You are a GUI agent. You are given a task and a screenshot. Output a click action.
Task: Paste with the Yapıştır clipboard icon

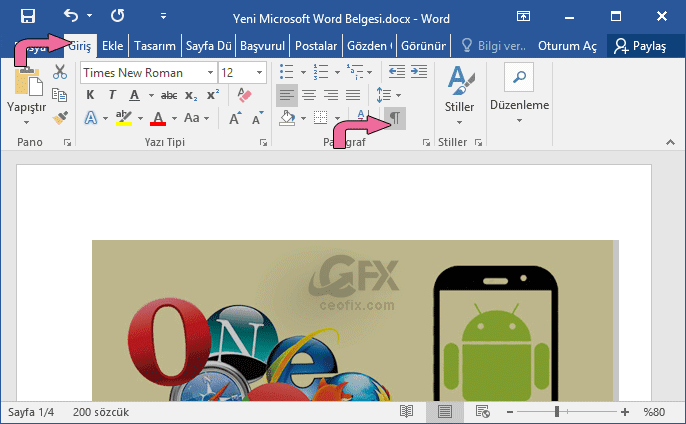pos(28,81)
